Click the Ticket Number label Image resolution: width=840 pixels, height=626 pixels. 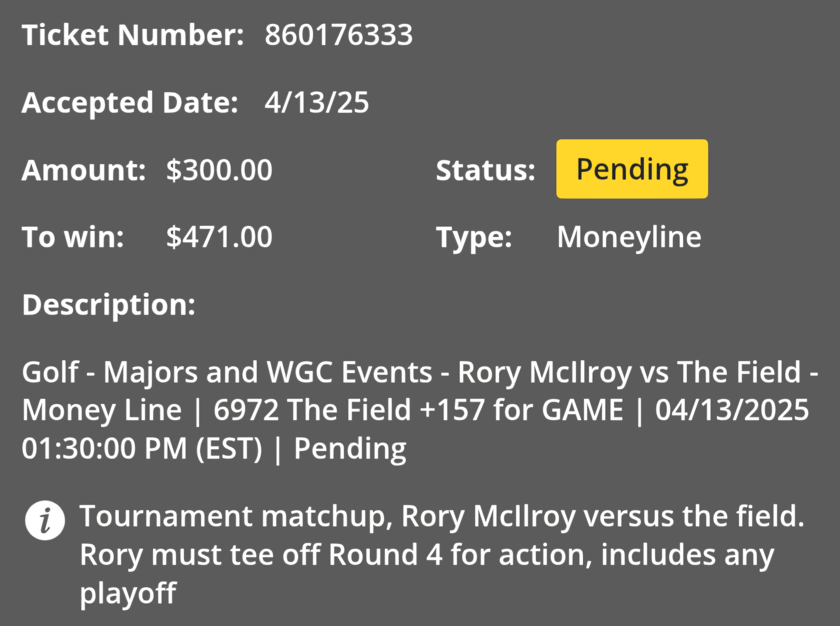tap(133, 34)
